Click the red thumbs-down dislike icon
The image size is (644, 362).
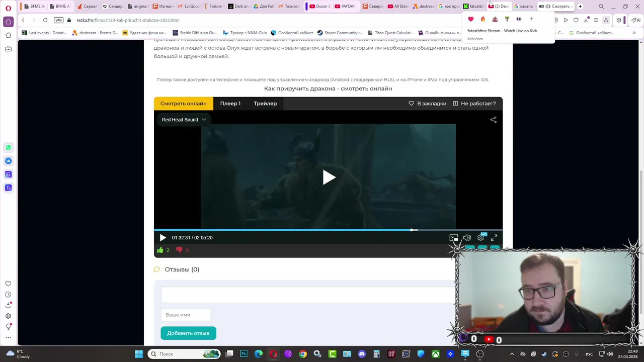pos(179,250)
